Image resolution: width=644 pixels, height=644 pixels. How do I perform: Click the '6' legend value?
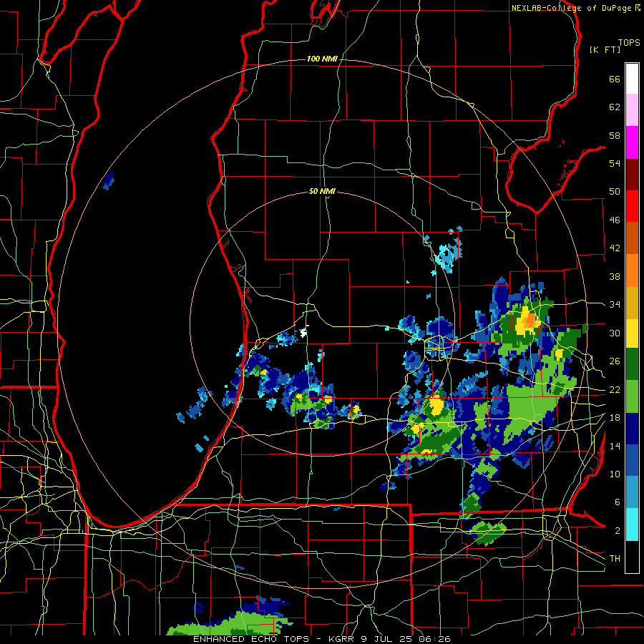point(618,502)
